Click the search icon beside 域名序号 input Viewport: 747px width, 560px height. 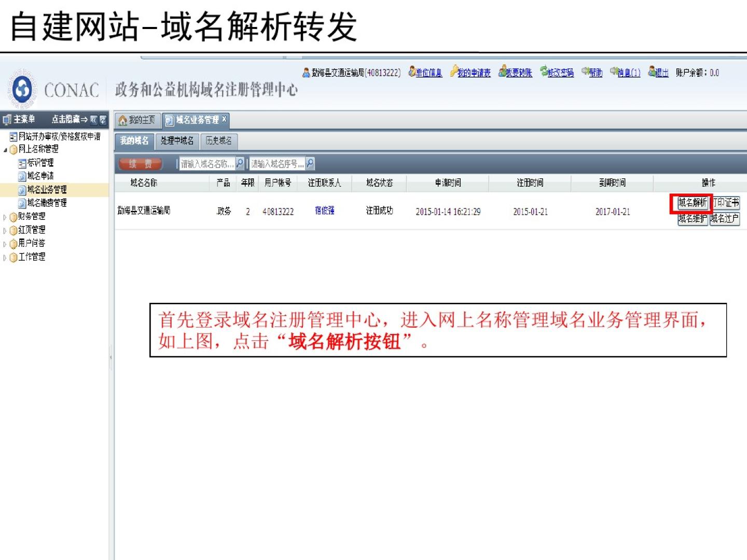pyautogui.click(x=310, y=163)
